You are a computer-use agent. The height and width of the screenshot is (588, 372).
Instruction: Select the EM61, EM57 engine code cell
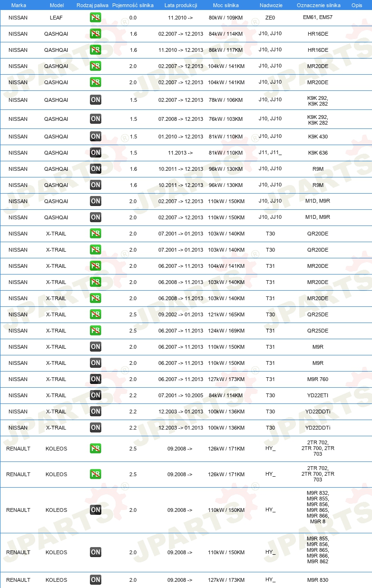click(318, 18)
